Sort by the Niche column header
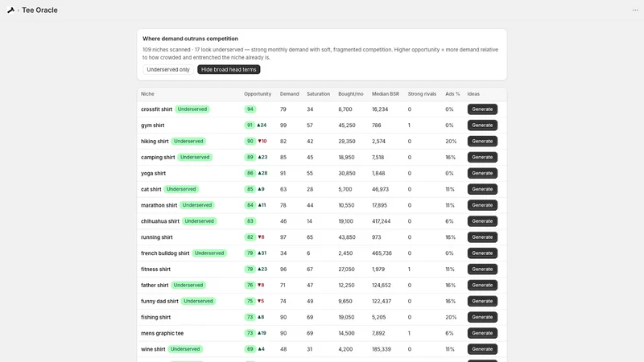The height and width of the screenshot is (362, 644). (147, 94)
